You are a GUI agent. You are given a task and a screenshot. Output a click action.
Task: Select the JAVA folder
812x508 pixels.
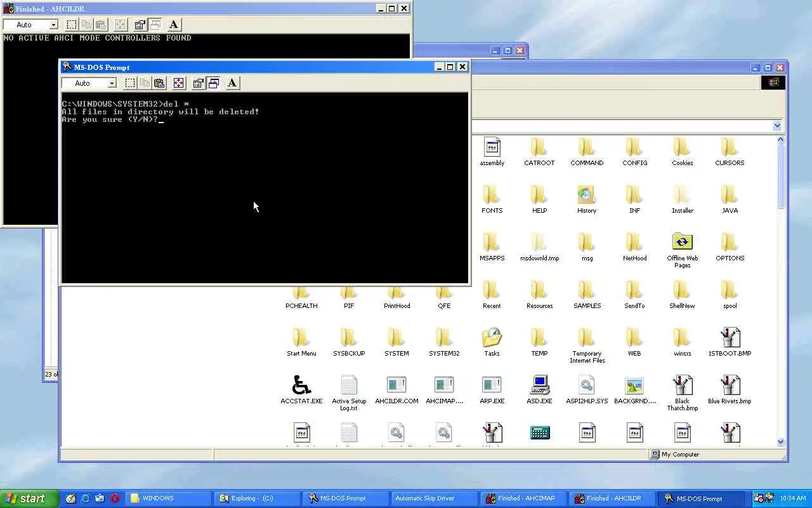730,199
